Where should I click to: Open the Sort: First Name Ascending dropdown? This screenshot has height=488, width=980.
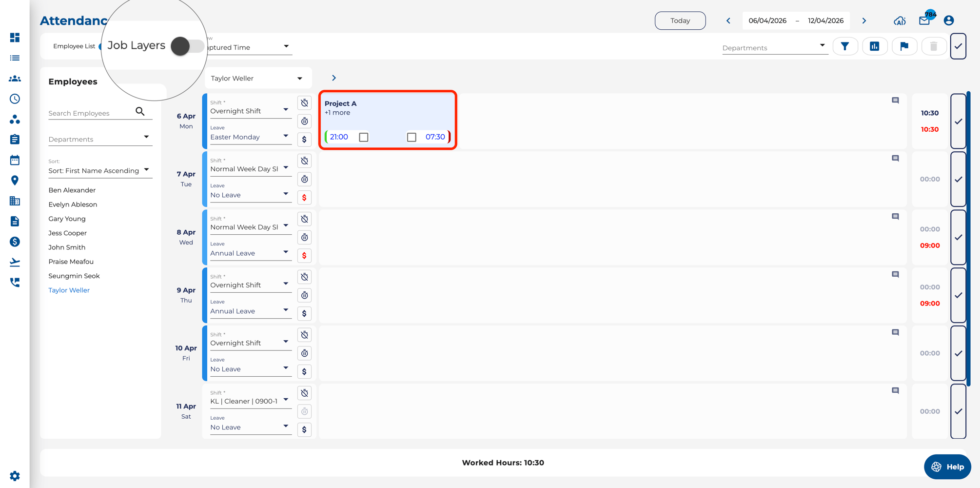(x=100, y=170)
